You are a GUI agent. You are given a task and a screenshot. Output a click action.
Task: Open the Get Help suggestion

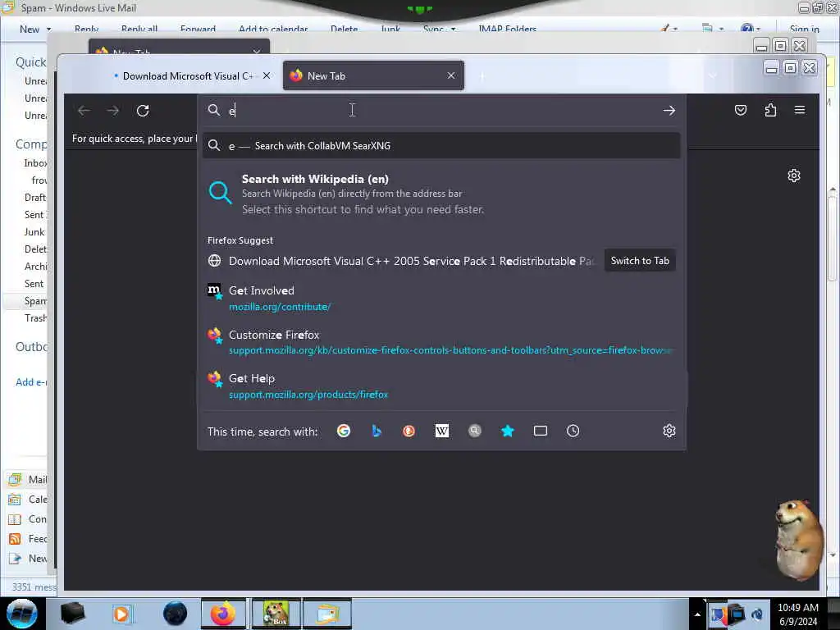coord(441,386)
